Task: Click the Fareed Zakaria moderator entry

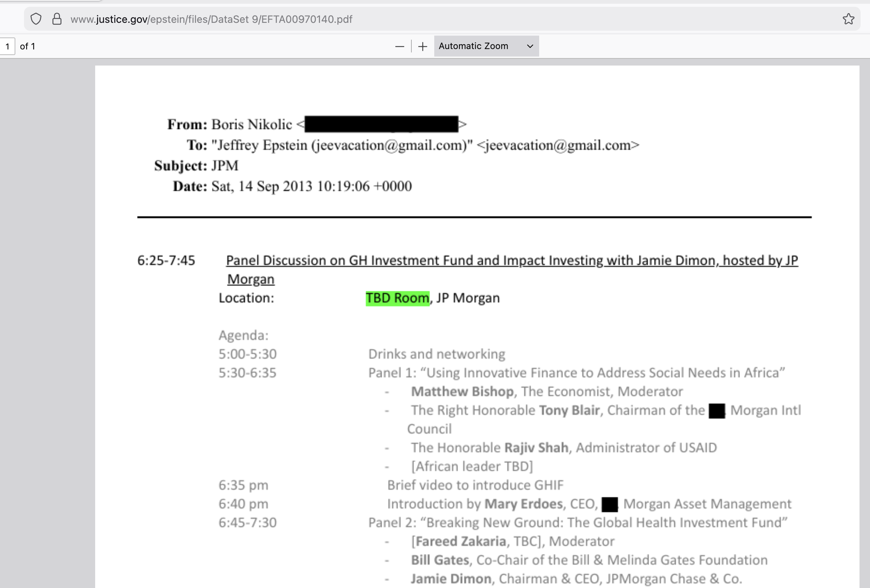Action: click(460, 542)
